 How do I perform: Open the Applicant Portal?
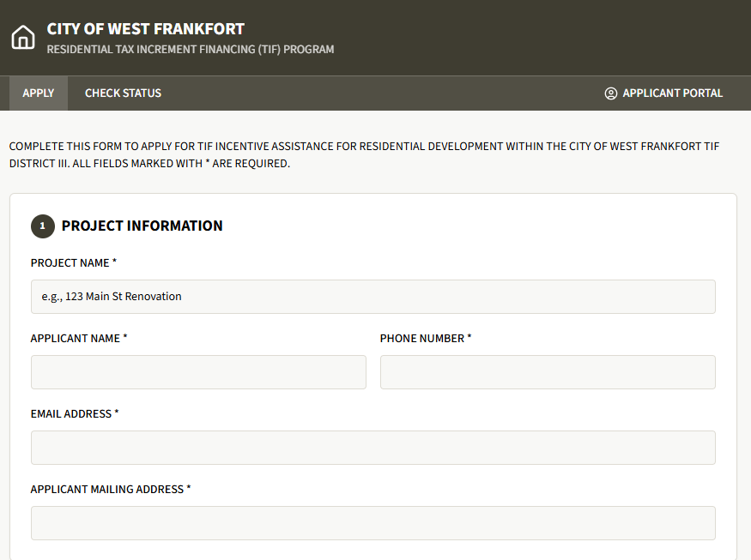point(672,93)
